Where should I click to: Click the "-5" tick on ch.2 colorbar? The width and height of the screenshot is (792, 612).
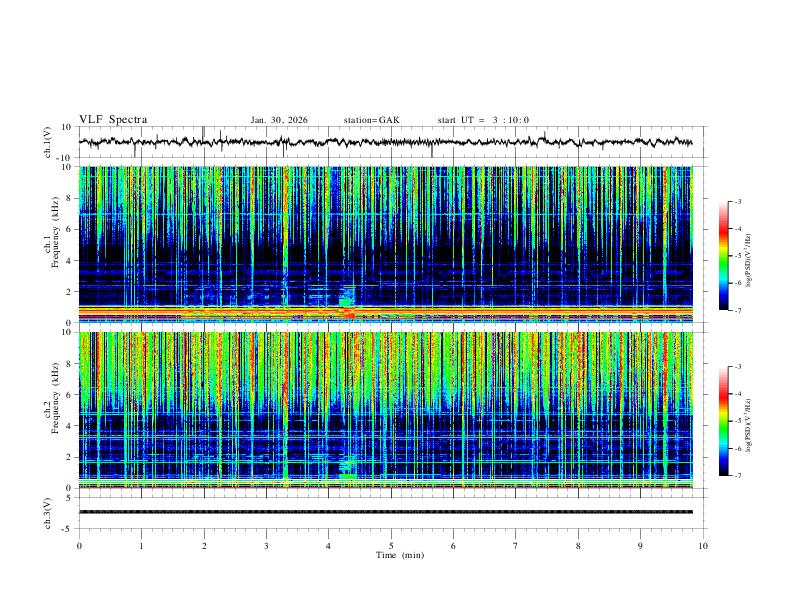tap(738, 421)
